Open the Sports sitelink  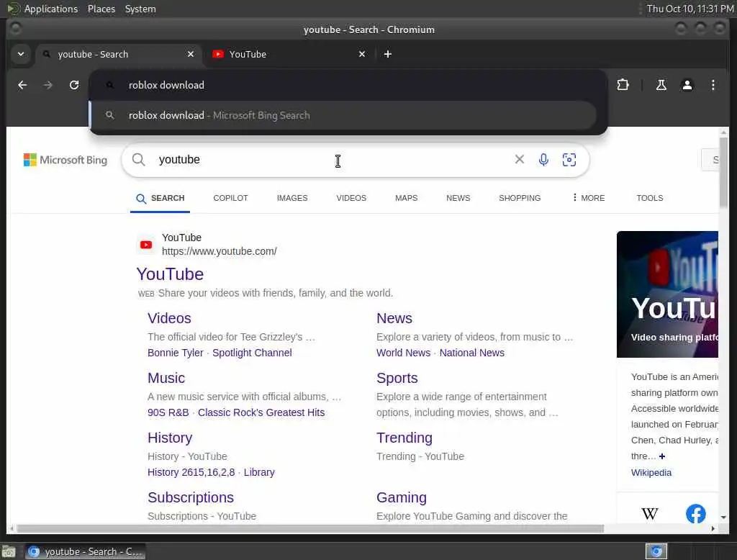point(397,378)
